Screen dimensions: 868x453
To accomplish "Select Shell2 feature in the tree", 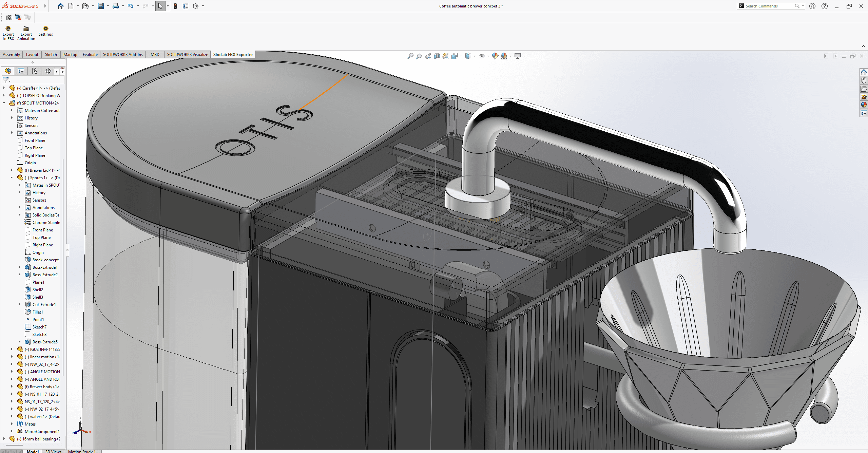I will [38, 289].
